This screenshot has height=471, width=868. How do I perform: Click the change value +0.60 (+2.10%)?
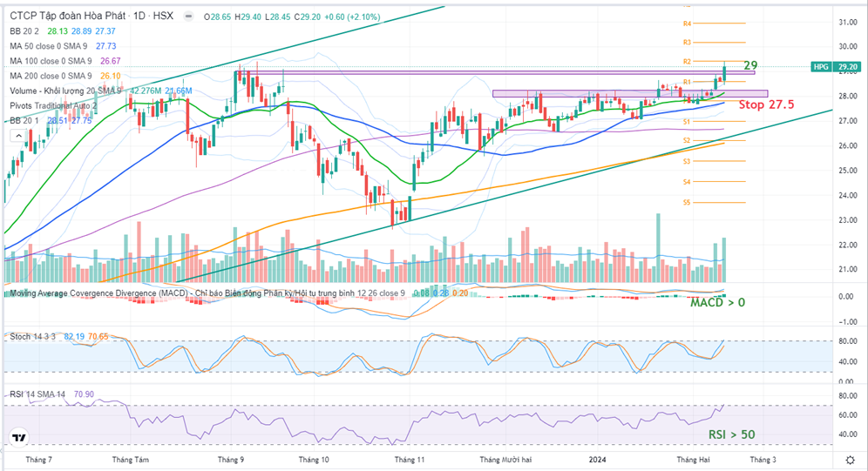point(353,17)
